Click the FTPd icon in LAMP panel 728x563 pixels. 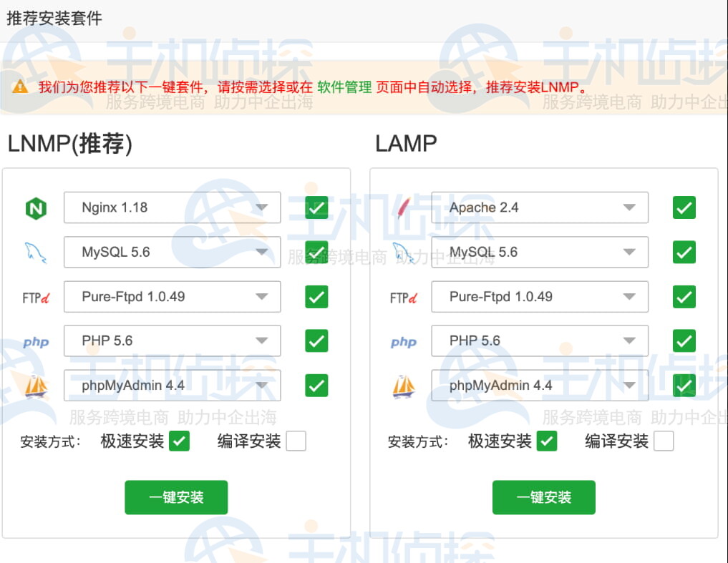coord(404,298)
